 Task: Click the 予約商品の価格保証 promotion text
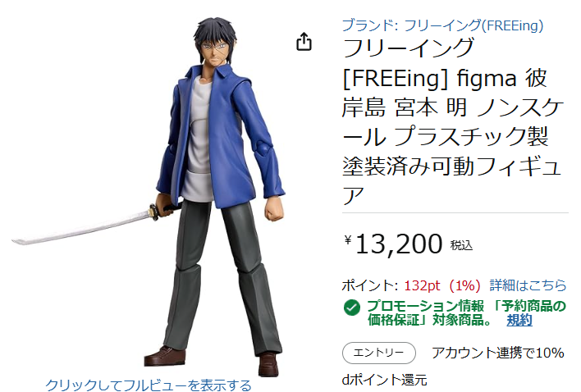pos(466,312)
